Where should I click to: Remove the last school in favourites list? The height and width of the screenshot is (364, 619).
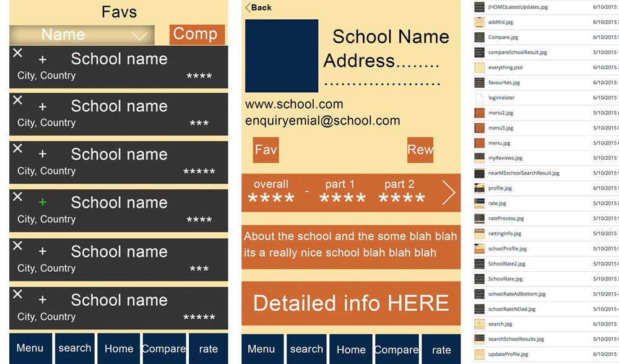click(18, 293)
